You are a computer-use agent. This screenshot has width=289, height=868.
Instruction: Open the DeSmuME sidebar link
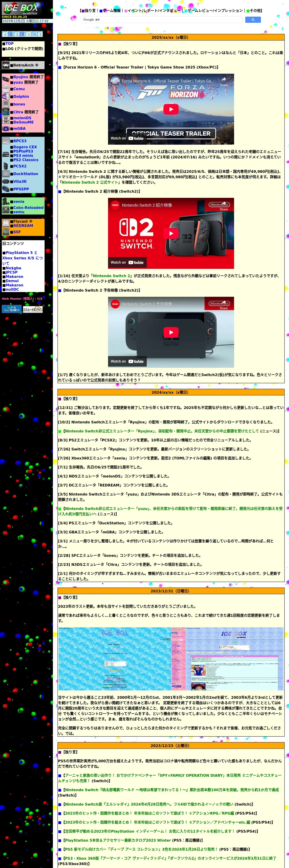24,122
